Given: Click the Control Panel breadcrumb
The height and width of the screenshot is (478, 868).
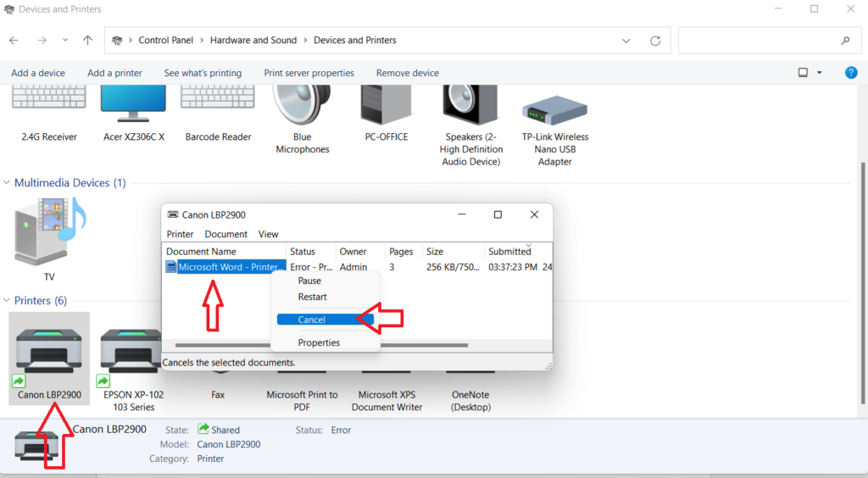Looking at the screenshot, I should 165,41.
